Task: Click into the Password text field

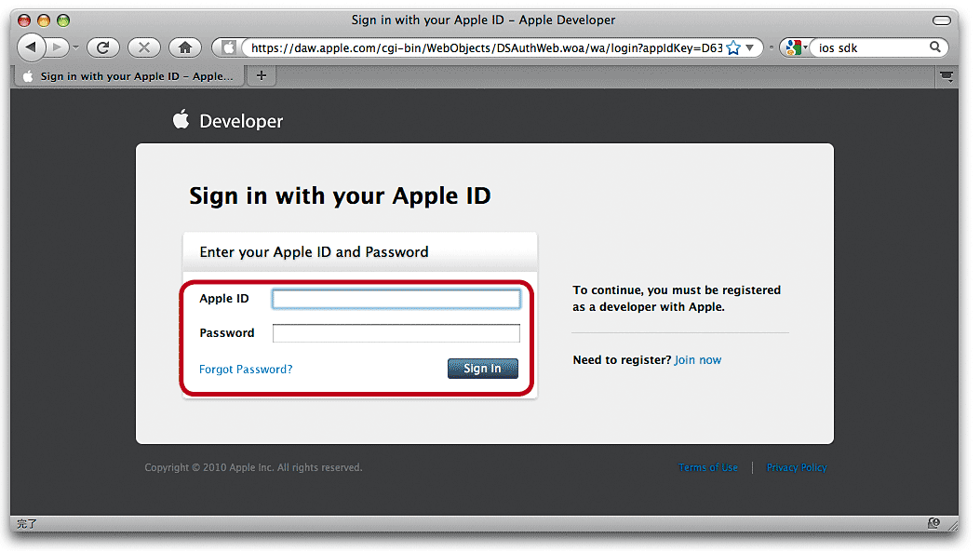Action: coord(396,333)
